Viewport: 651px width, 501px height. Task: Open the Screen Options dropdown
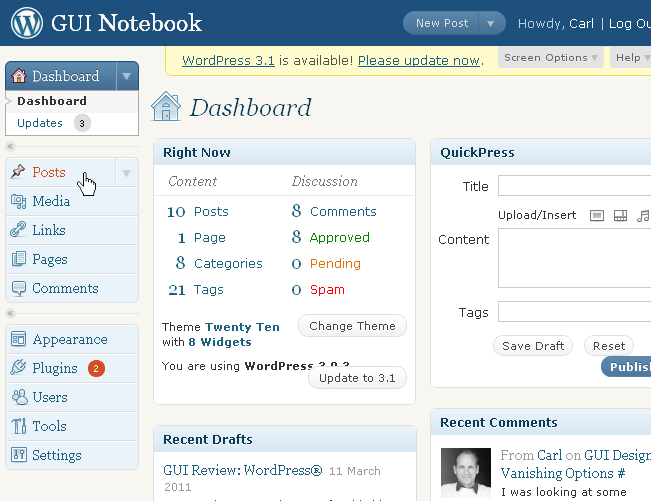[x=552, y=58]
